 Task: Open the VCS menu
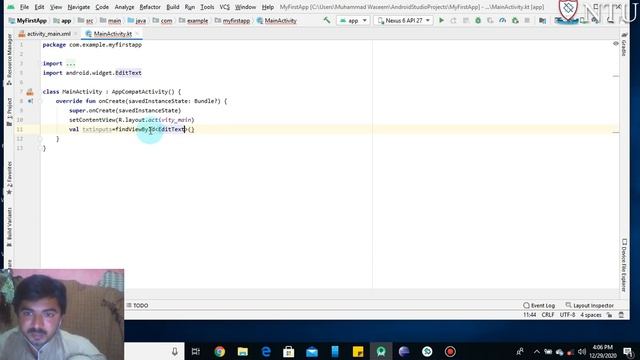(224, 7)
